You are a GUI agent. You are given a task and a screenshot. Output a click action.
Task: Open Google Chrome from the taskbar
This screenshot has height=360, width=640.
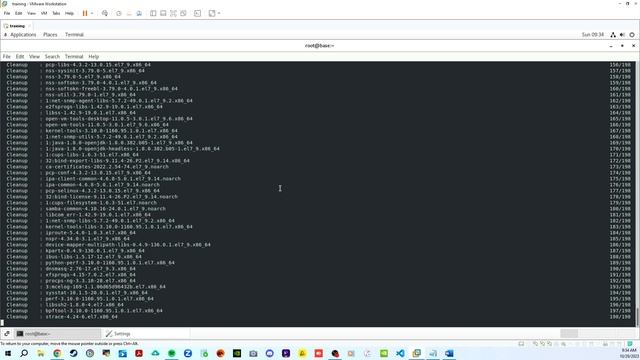point(57,353)
